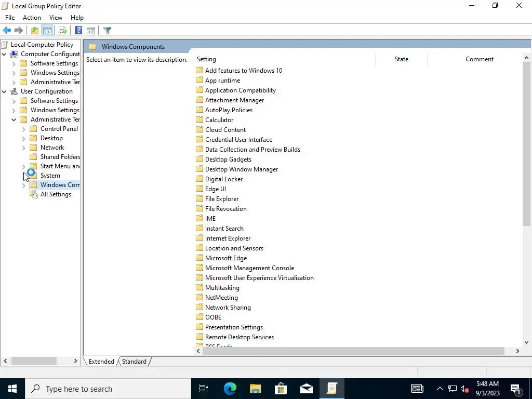The image size is (532, 399).
Task: Open Microsoft Store from taskbar
Action: pyautogui.click(x=281, y=389)
